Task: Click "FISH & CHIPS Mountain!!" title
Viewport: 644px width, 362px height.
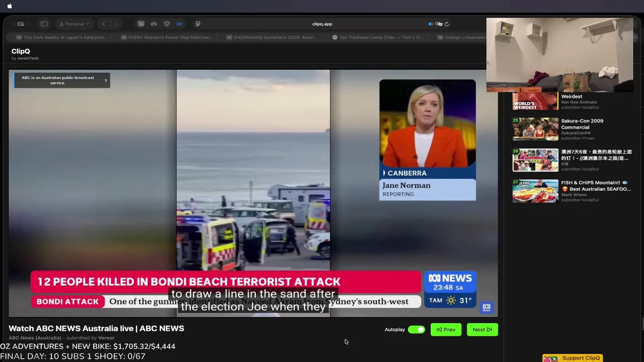Action: pyautogui.click(x=596, y=186)
